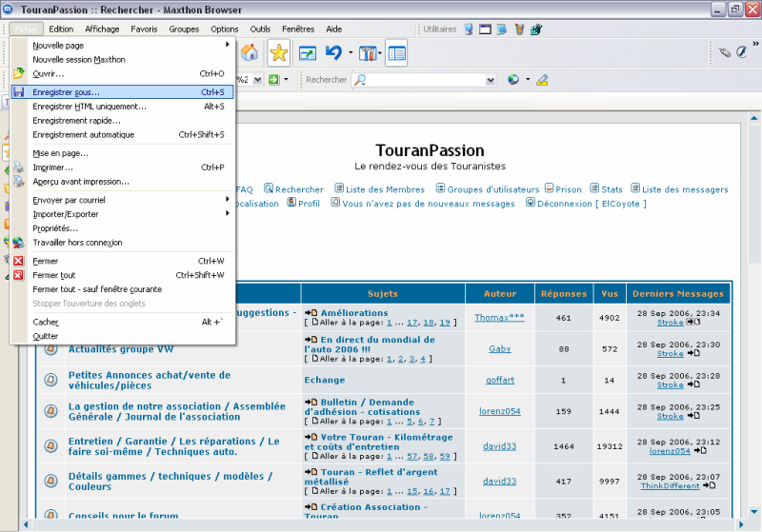Viewport: 762px width, 532px height.
Task: Click the full screen window icon in toolbar
Action: point(308,52)
